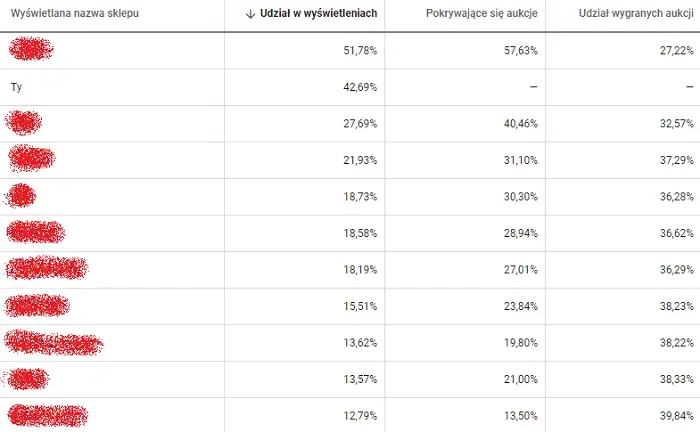700x432 pixels.
Task: Click the 51,78% impression share cell
Action: [359, 50]
